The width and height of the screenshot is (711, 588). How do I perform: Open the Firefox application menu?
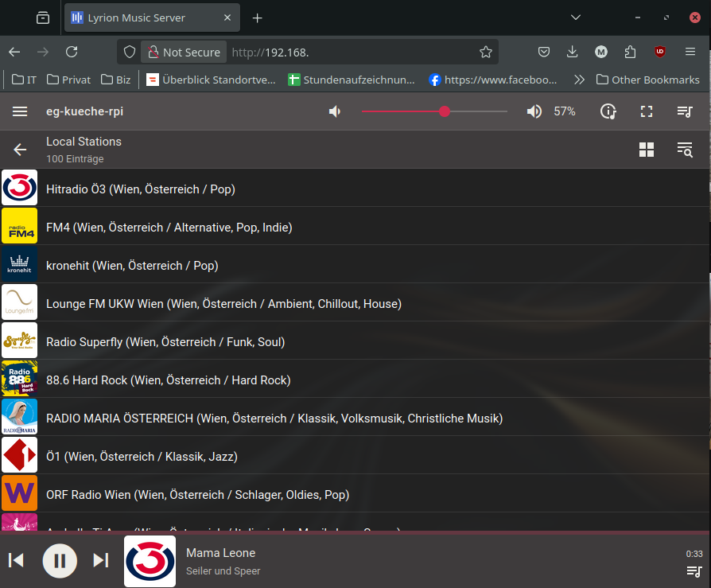(x=690, y=53)
